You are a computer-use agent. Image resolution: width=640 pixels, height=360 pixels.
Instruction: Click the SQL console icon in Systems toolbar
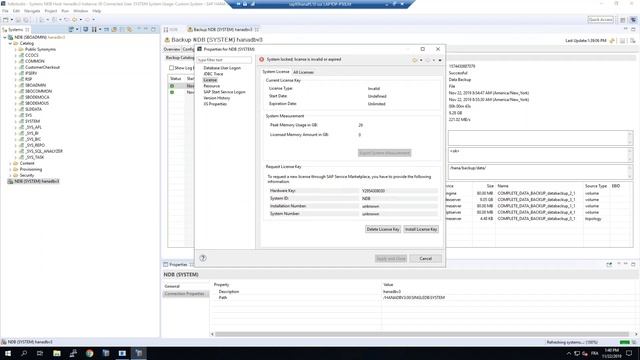point(106,29)
